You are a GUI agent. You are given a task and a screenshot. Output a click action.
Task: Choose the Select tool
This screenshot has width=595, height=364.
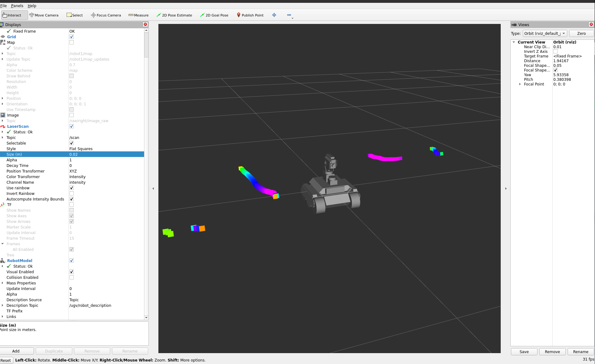[75, 15]
